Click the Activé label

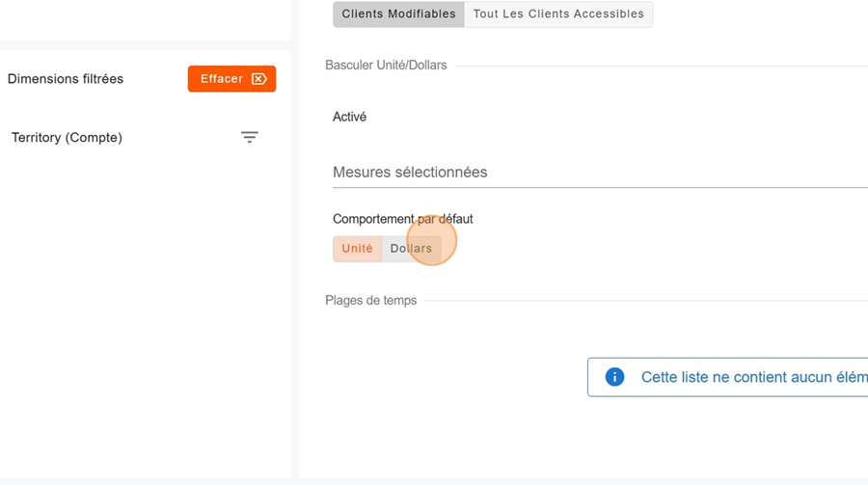click(x=349, y=117)
